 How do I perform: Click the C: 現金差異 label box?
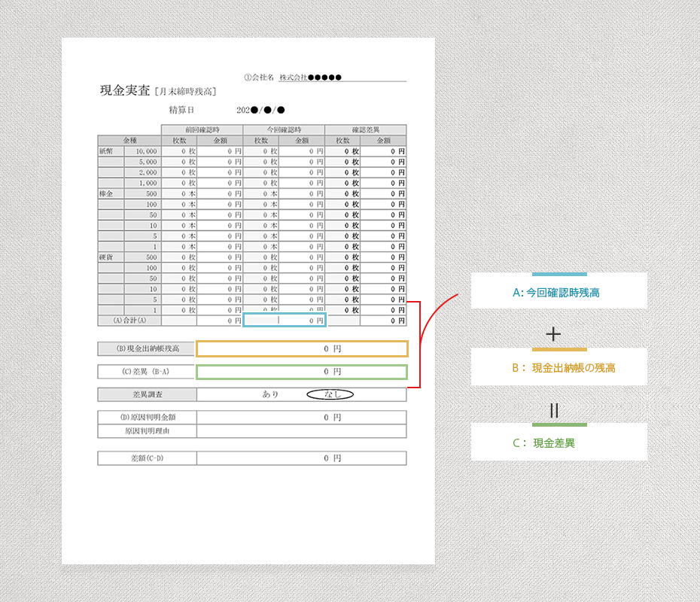559,442
